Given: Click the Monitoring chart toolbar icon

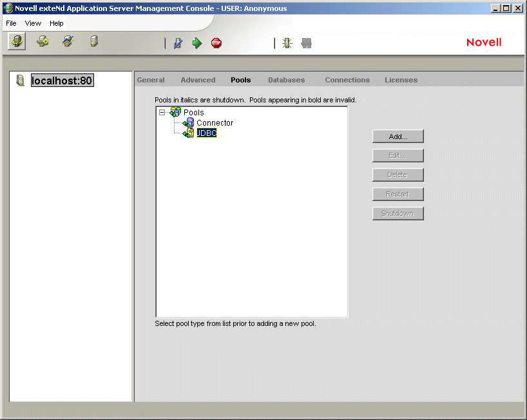Looking at the screenshot, I should [x=68, y=42].
